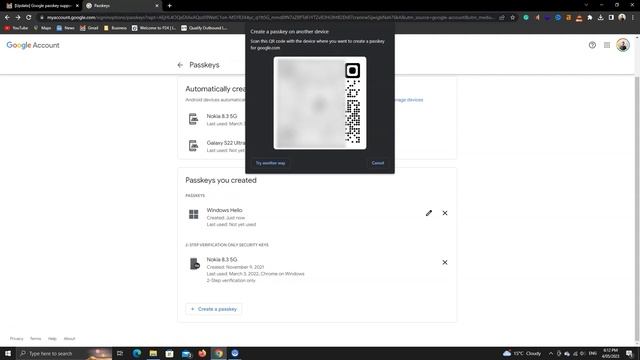Close the Passkeys browser tab
Image resolution: width=640 pixels, height=360 pixels.
click(157, 6)
